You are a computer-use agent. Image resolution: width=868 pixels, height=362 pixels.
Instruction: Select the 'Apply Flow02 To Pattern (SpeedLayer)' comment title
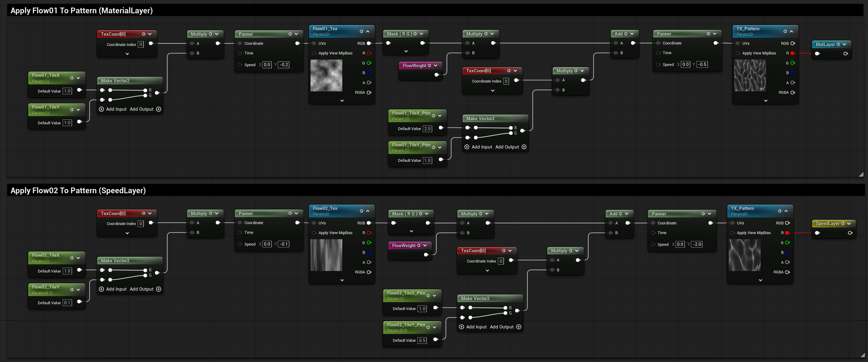pos(78,191)
